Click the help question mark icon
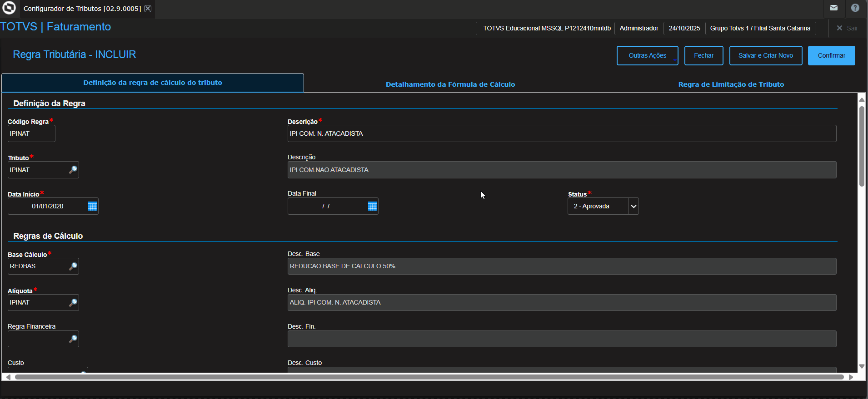Viewport: 868px width, 399px height. (855, 8)
